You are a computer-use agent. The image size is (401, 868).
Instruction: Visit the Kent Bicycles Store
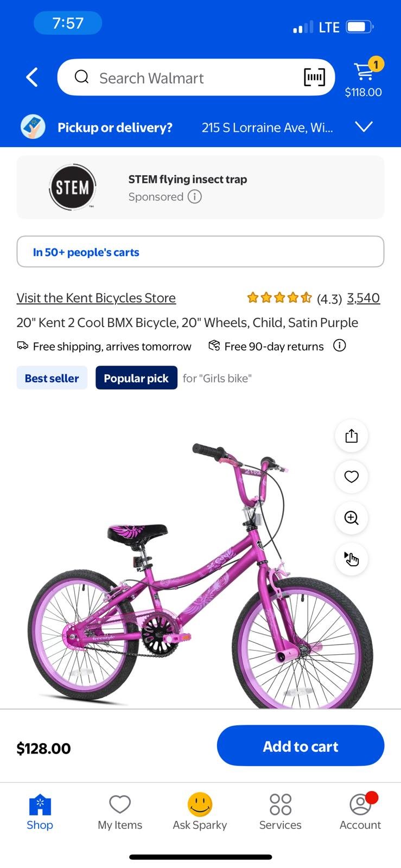(x=96, y=298)
